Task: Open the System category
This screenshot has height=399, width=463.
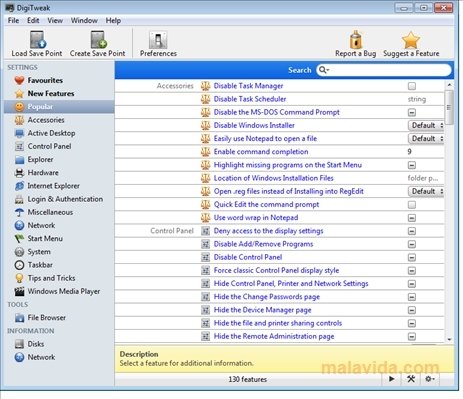Action: pyautogui.click(x=39, y=252)
